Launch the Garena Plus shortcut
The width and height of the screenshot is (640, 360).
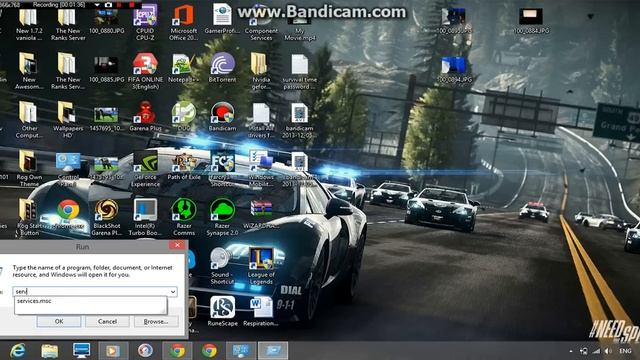click(145, 116)
